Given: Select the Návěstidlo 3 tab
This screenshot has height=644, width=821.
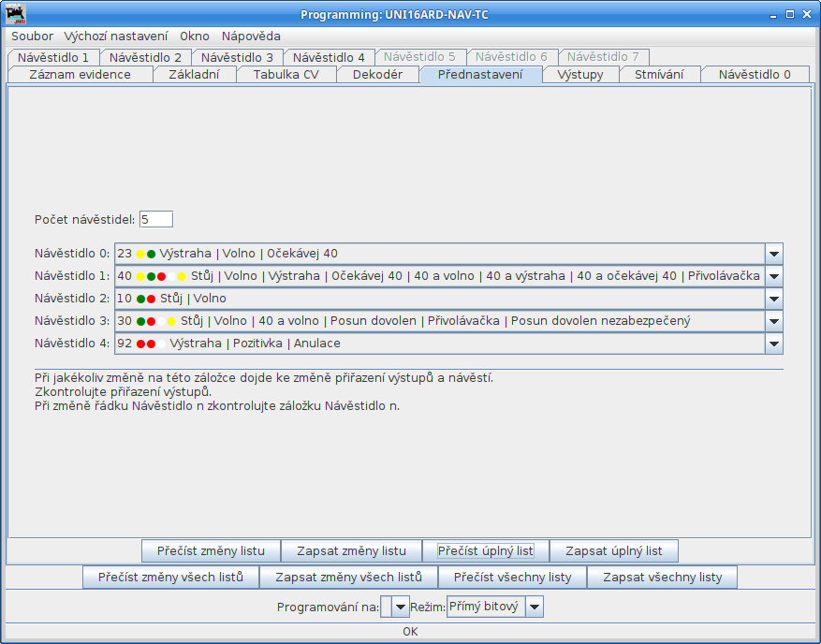Looking at the screenshot, I should (238, 57).
